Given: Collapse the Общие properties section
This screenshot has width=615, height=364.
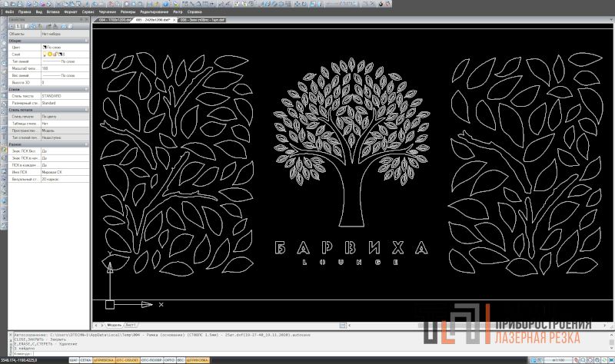Looking at the screenshot, I should [87, 41].
